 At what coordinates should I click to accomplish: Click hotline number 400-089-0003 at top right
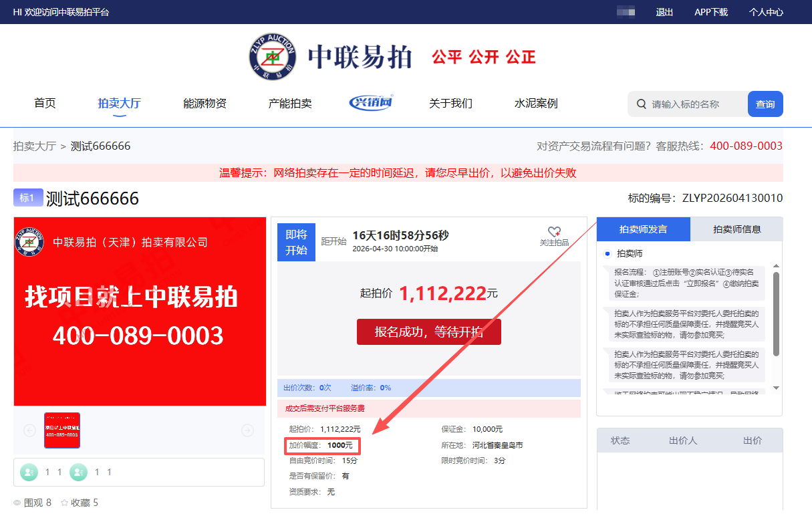click(x=746, y=146)
